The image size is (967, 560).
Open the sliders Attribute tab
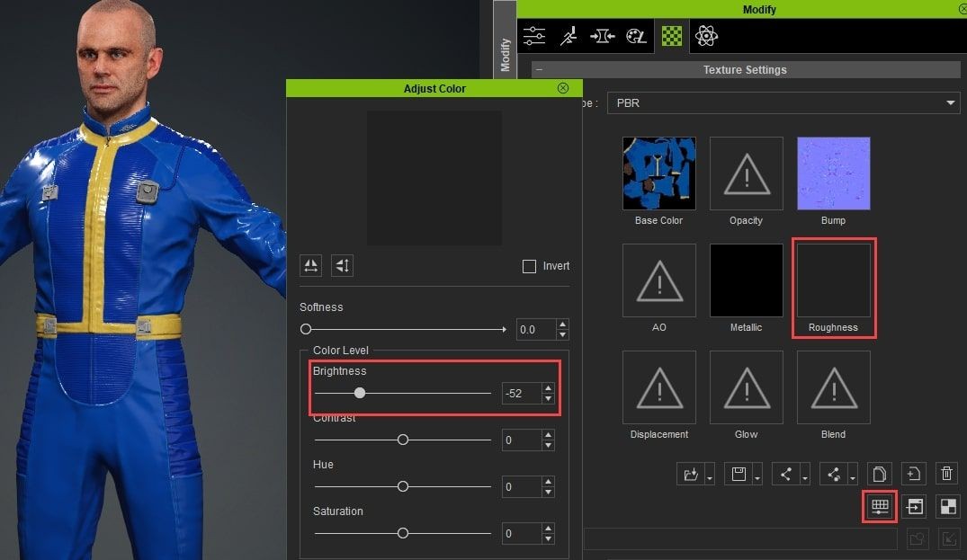[x=534, y=36]
